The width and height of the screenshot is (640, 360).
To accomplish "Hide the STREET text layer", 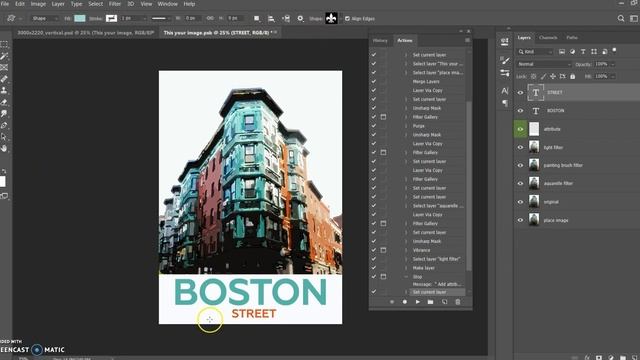I will [x=520, y=93].
